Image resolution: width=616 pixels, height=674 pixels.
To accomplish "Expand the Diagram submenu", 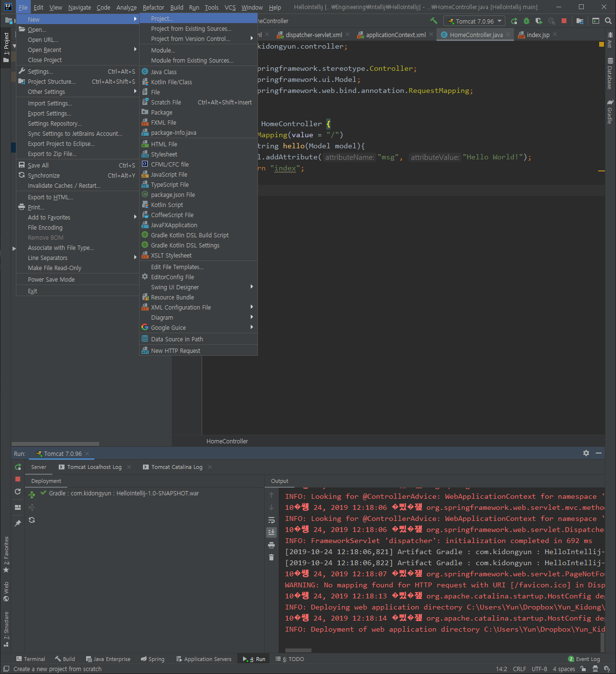I will [198, 317].
